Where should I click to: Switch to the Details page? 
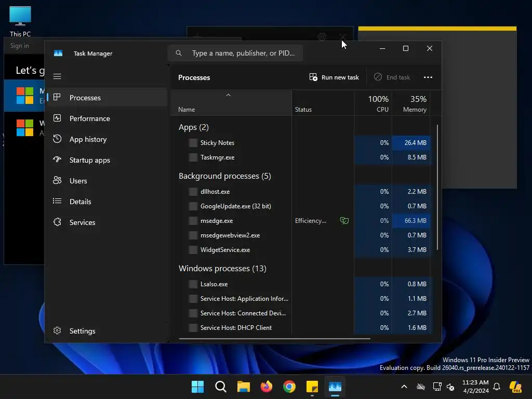pyautogui.click(x=107, y=201)
